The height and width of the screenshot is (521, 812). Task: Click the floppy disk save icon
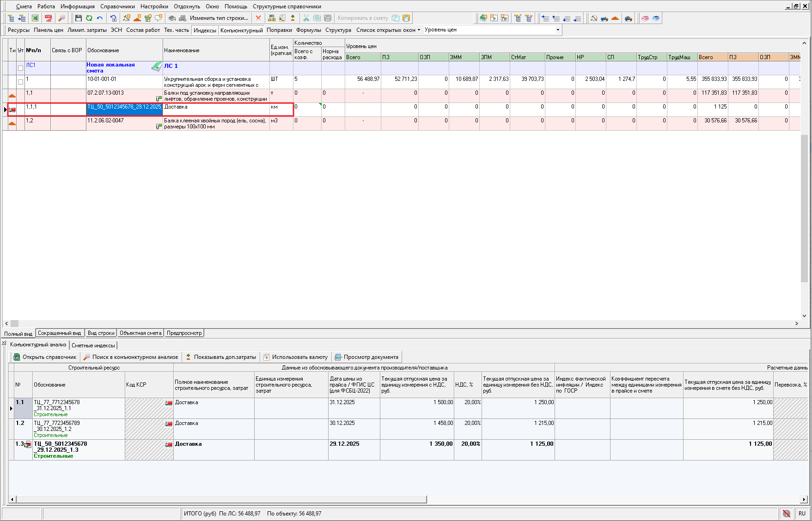tap(79, 18)
